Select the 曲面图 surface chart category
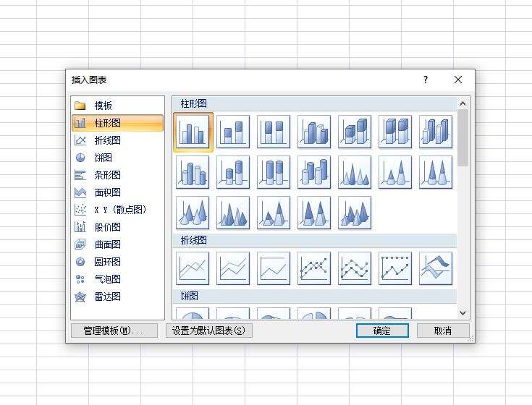The height and width of the screenshot is (405, 532). click(x=117, y=244)
